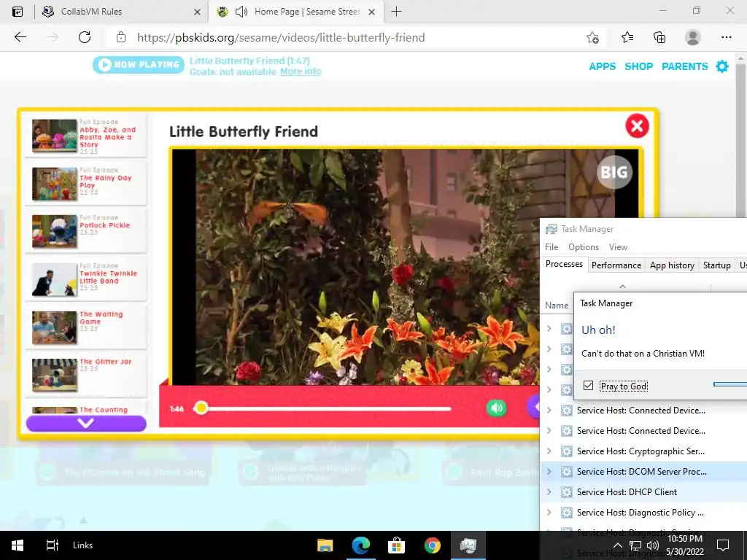Image resolution: width=747 pixels, height=560 pixels.
Task: Open the Windows Start menu
Action: pyautogui.click(x=18, y=545)
